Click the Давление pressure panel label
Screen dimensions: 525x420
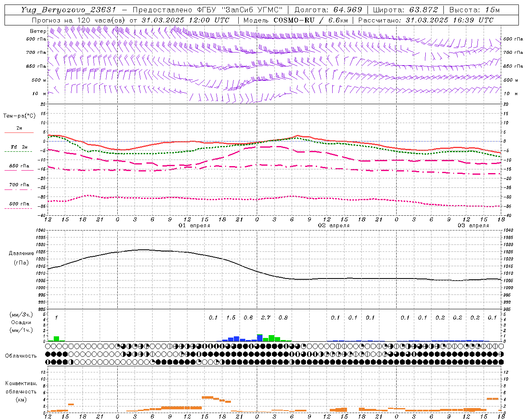tap(21, 253)
